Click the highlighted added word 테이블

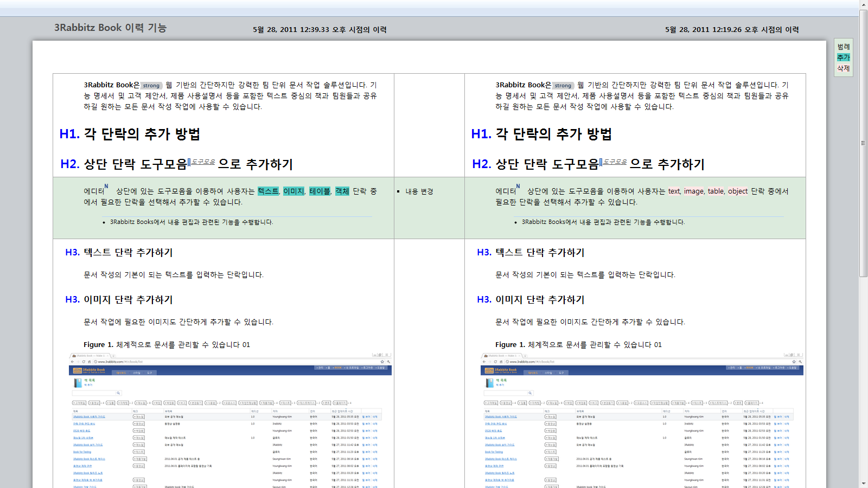(x=320, y=191)
